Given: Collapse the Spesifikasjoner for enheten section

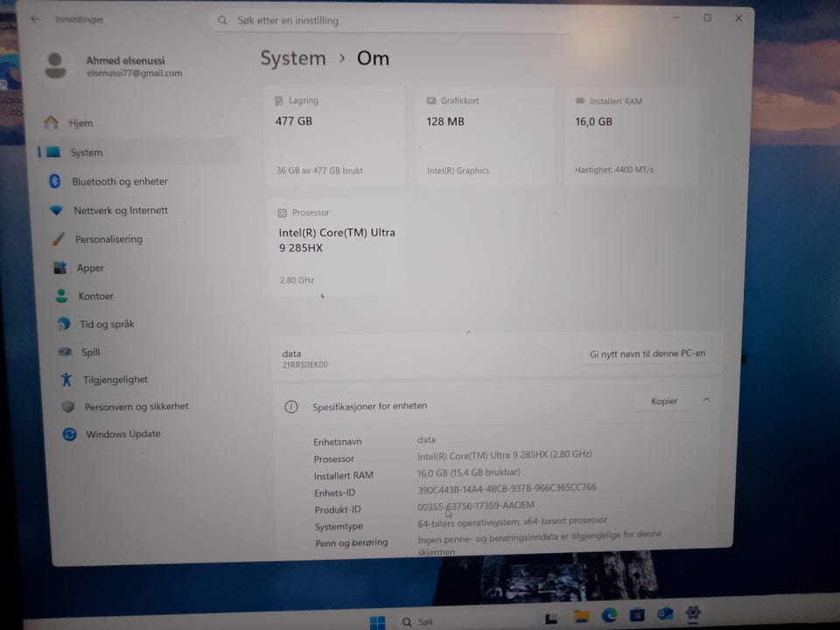Looking at the screenshot, I should pyautogui.click(x=706, y=400).
